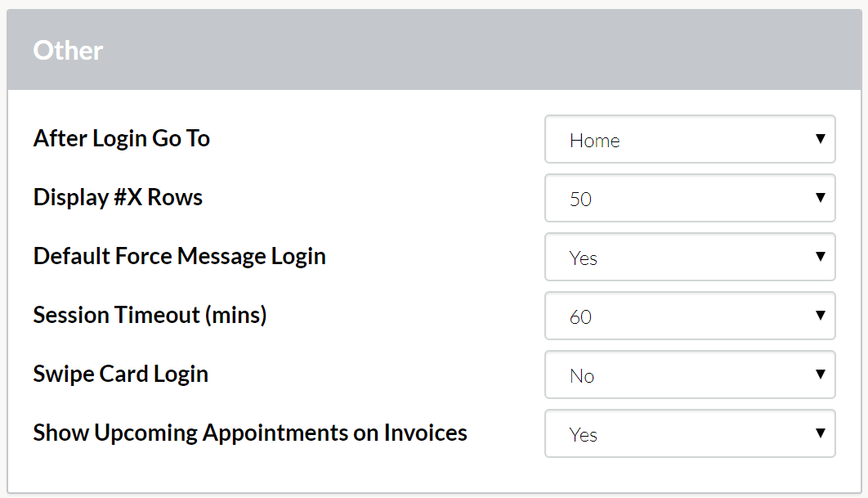Open the After Login Go To dropdown
This screenshot has height=498, width=868.
(690, 139)
